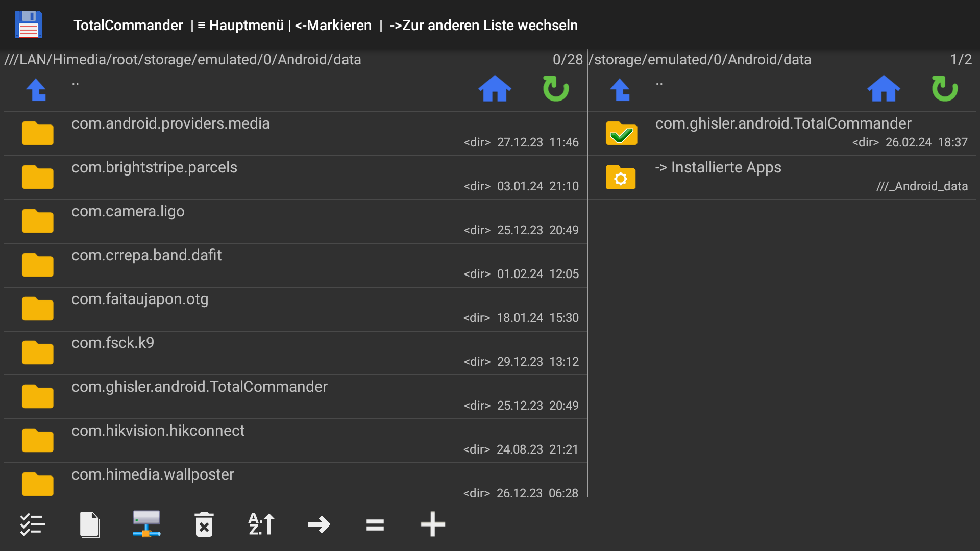Click folder icon of com.faitaujapon.otg
The width and height of the screenshot is (980, 551).
[38, 309]
